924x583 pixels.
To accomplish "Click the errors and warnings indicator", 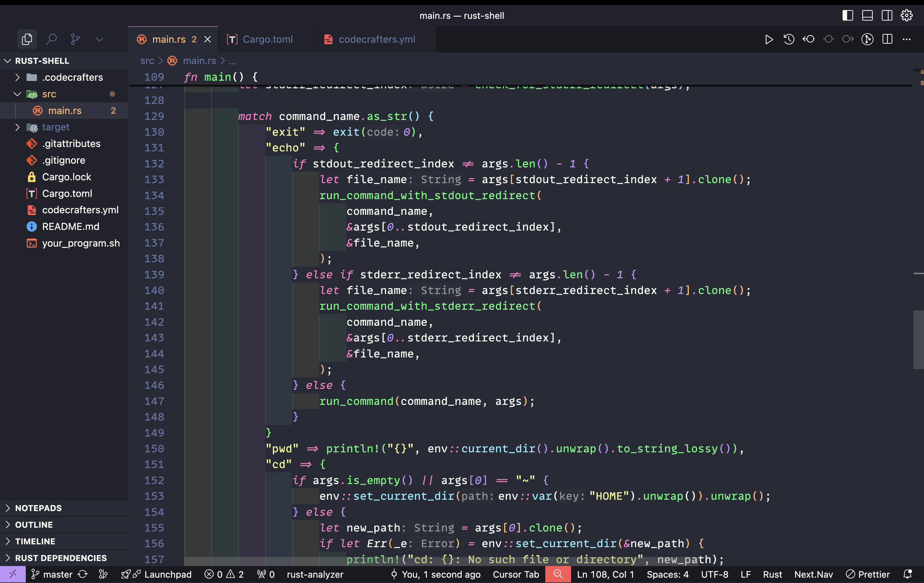I will 224,574.
